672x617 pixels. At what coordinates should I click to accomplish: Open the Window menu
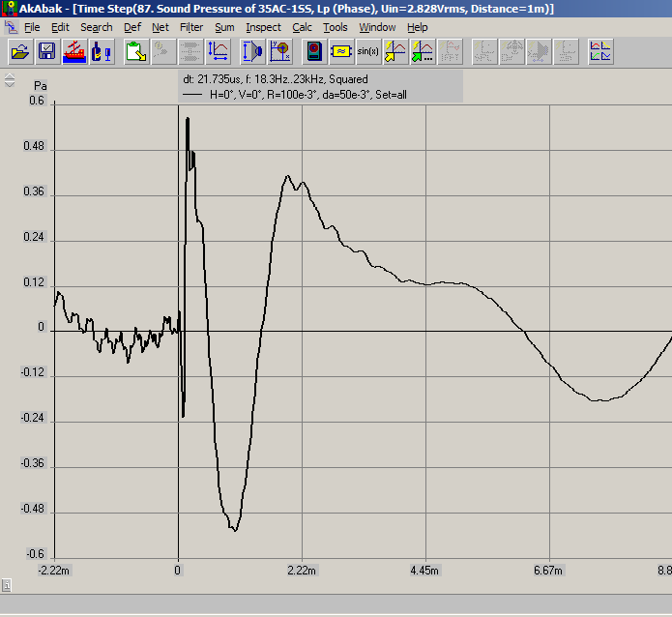click(x=377, y=27)
